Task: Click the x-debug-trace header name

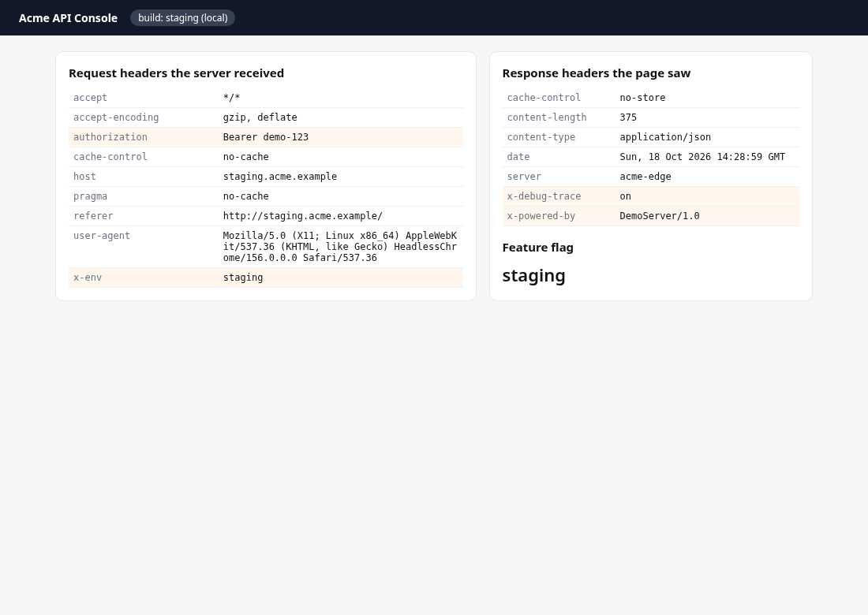Action: [x=544, y=196]
